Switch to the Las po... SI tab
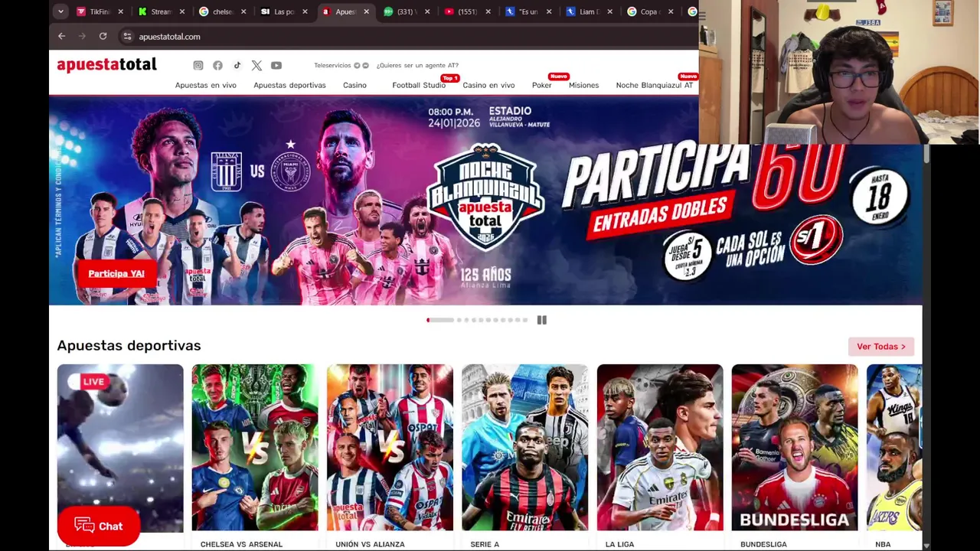This screenshot has height=551, width=980. [284, 11]
